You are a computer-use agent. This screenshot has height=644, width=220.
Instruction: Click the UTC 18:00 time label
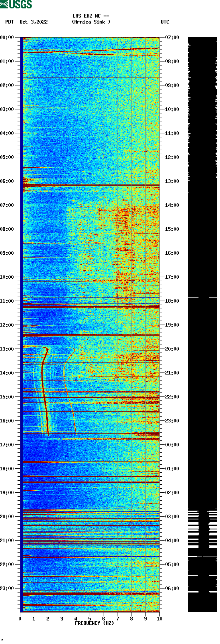click(x=172, y=301)
